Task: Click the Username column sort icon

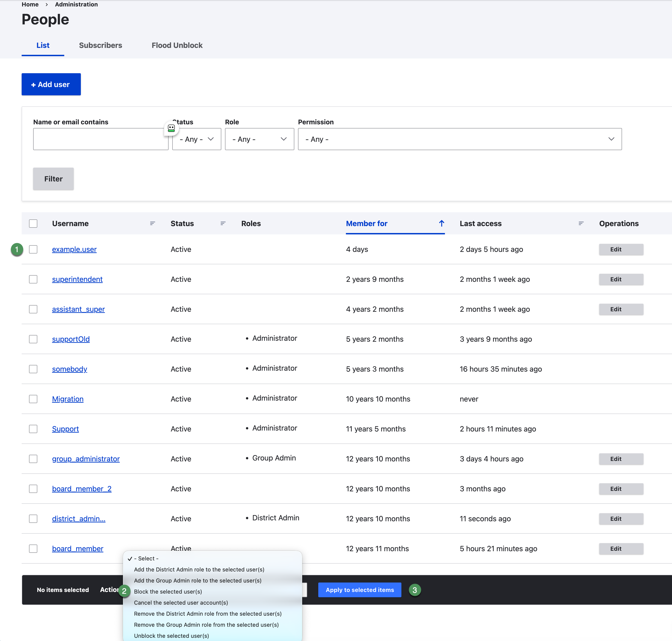Action: click(152, 224)
